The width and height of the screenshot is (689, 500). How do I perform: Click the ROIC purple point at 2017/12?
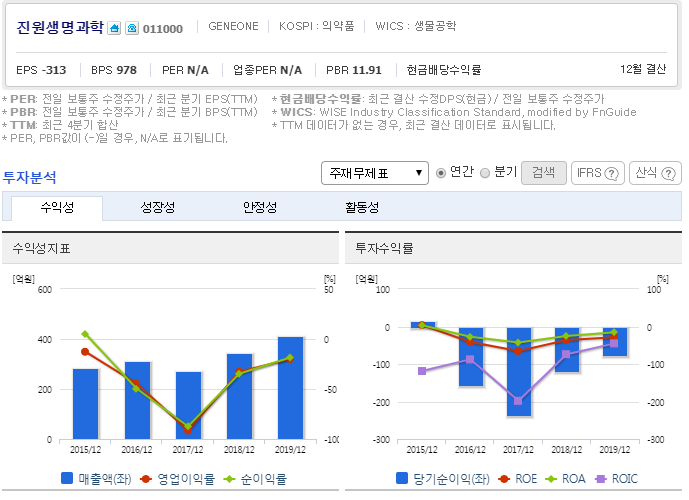518,401
